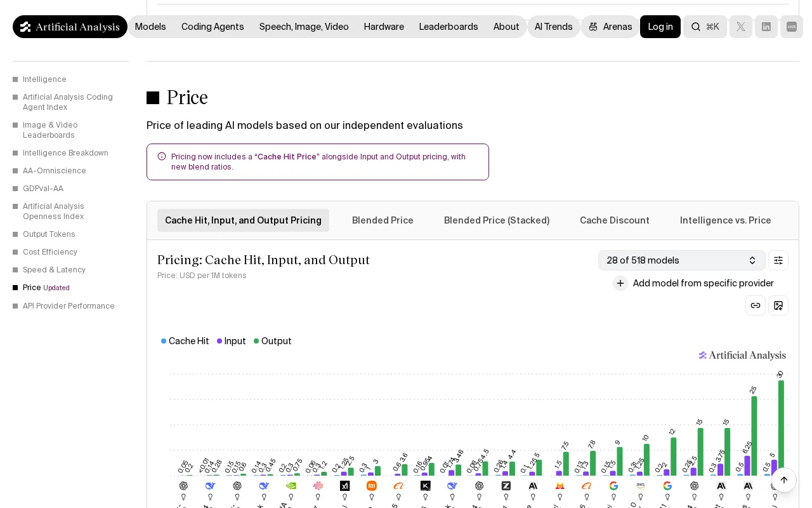The height and width of the screenshot is (508, 812).
Task: Open the Speech, Image, Video menu
Action: [x=304, y=27]
